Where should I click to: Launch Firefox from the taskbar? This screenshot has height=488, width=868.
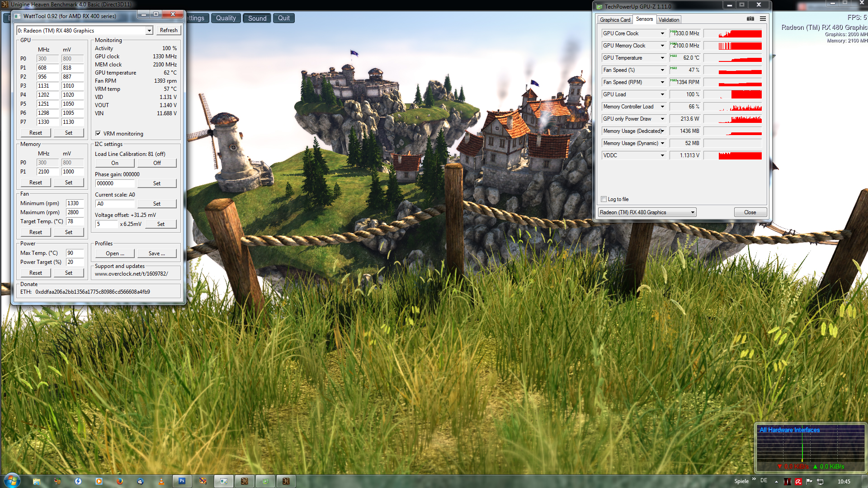pyautogui.click(x=120, y=481)
